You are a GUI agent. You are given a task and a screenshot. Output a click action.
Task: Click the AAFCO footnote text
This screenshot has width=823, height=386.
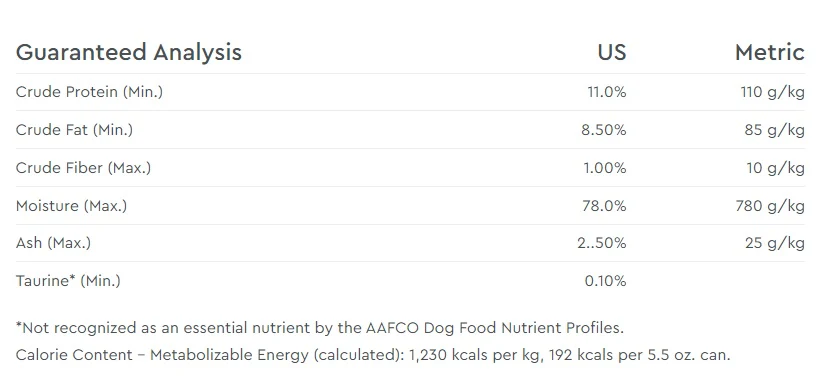click(x=320, y=328)
